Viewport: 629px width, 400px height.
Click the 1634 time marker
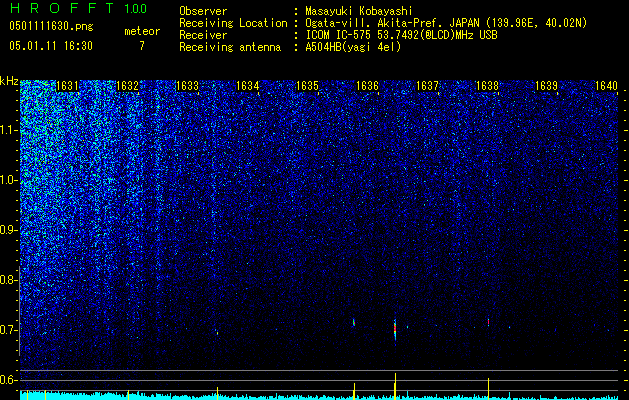point(248,86)
